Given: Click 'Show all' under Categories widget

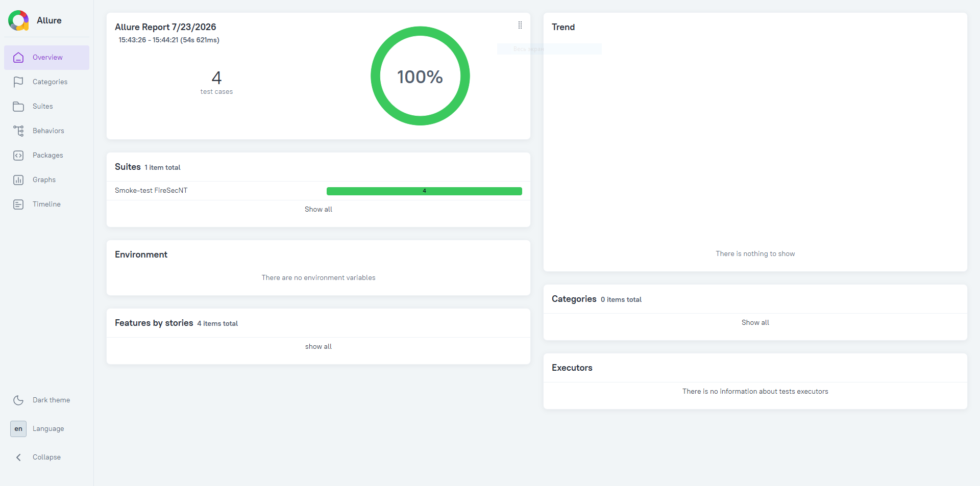Looking at the screenshot, I should [x=755, y=323].
